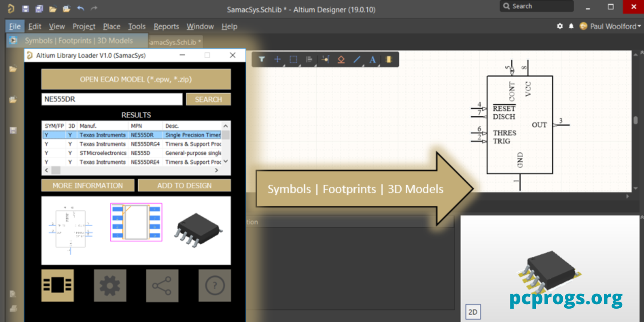
Task: Select the place line tool
Action: tap(357, 60)
